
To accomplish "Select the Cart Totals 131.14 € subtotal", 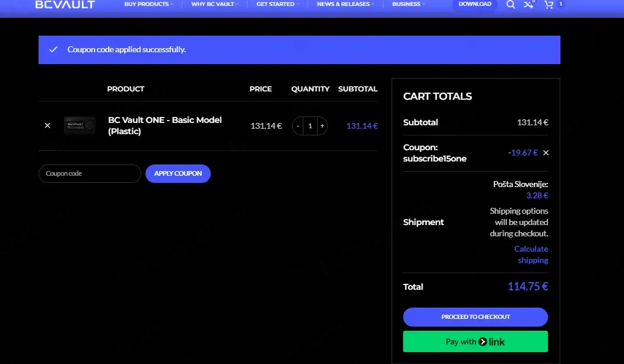I will pyautogui.click(x=533, y=122).
